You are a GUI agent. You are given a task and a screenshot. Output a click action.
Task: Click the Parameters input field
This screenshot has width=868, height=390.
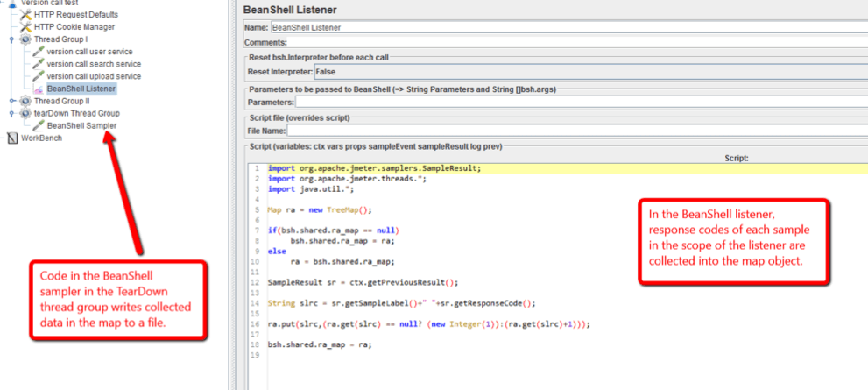click(582, 102)
